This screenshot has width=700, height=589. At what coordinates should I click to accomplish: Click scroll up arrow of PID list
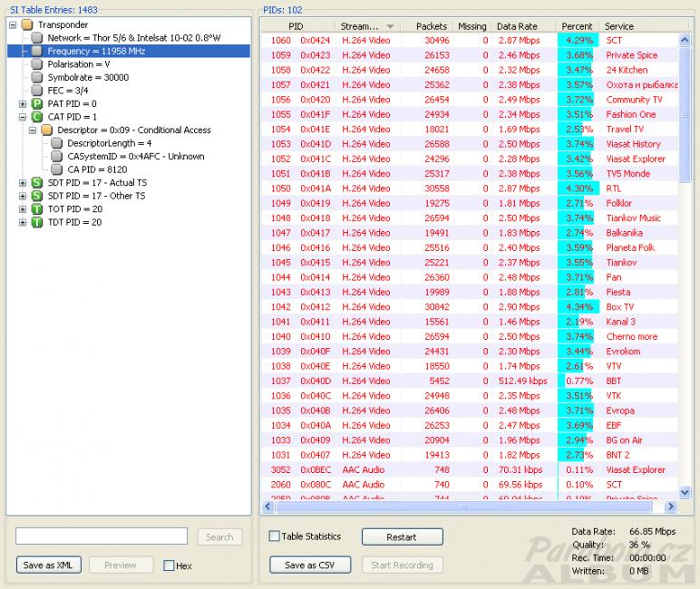pos(685,40)
